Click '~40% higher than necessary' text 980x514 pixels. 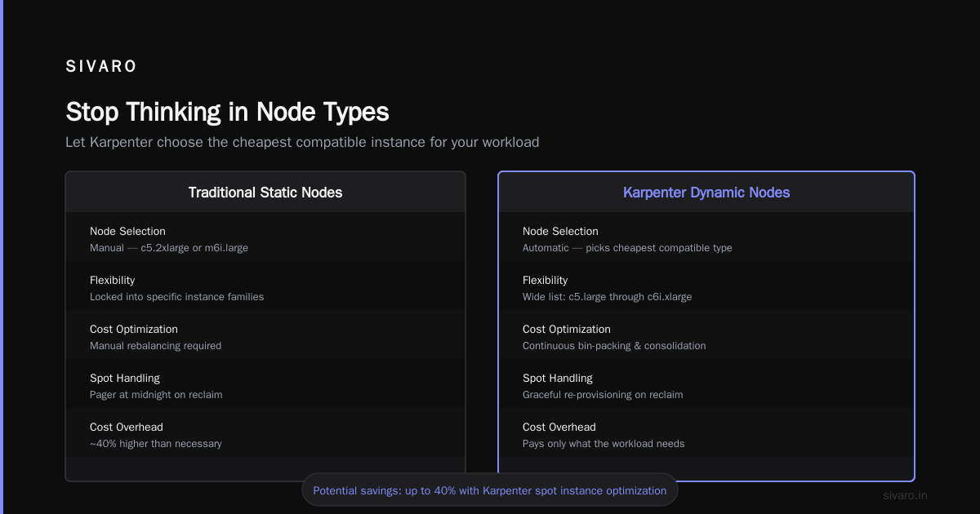156,444
